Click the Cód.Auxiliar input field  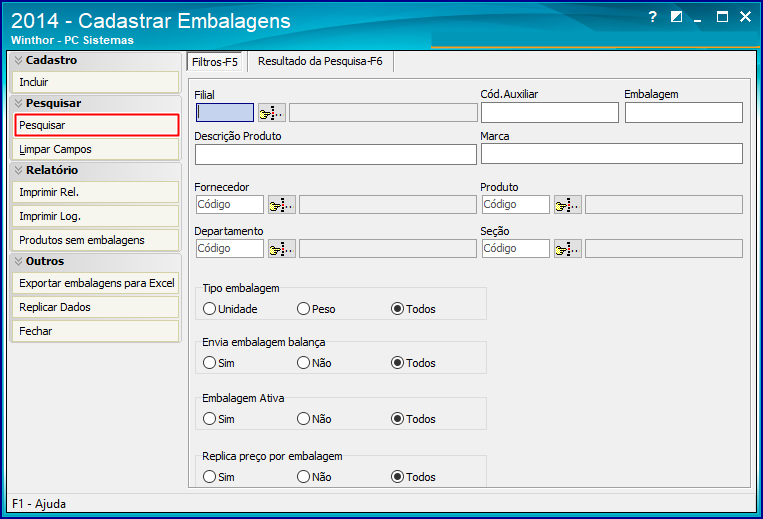[550, 113]
